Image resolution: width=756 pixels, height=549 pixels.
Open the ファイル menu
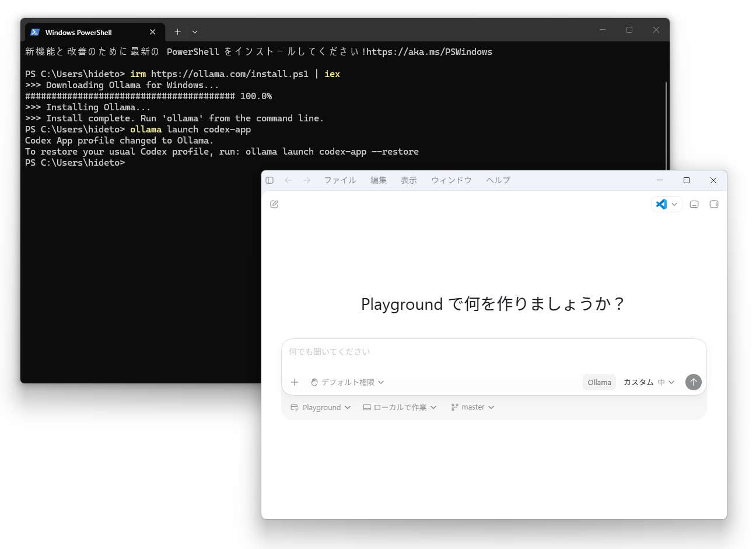click(340, 180)
